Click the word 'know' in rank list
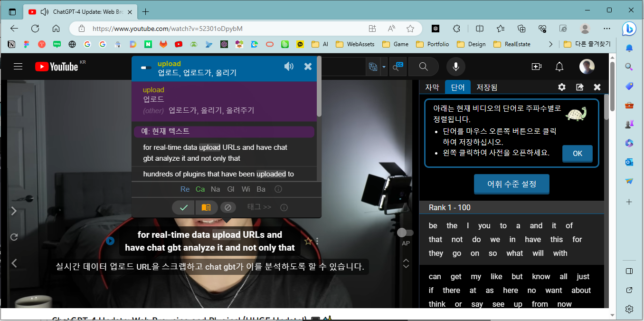Screen dimensions: 644x321 coord(541,276)
